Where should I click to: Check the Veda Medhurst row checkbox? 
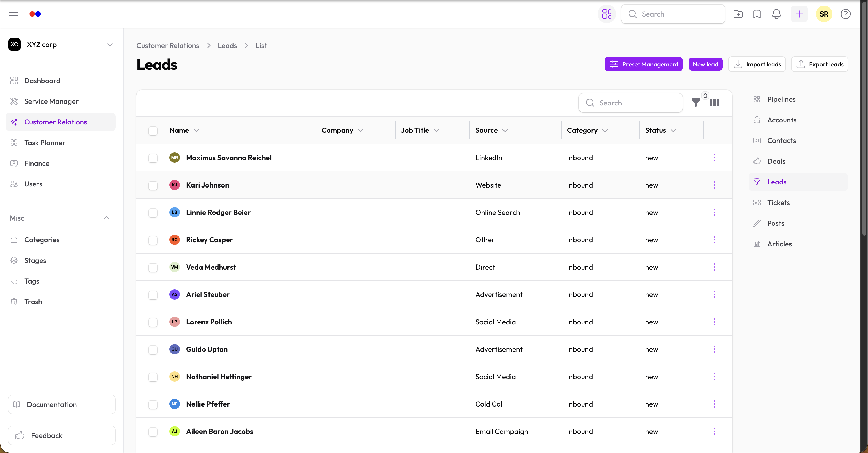(x=153, y=267)
